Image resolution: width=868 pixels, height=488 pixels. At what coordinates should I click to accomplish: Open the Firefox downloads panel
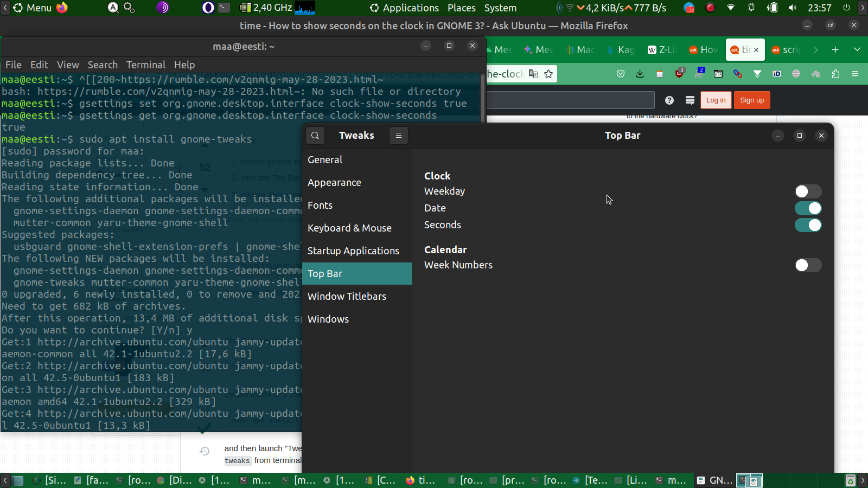[640, 74]
